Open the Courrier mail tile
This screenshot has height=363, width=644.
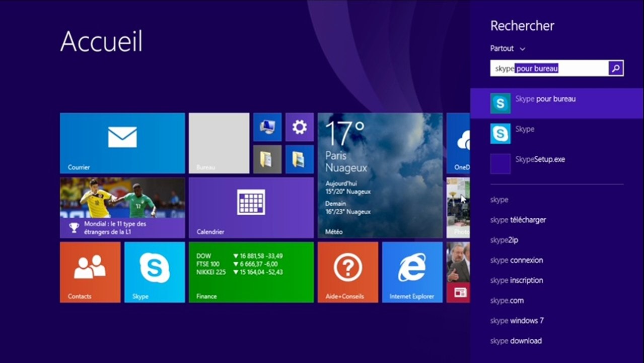point(122,143)
